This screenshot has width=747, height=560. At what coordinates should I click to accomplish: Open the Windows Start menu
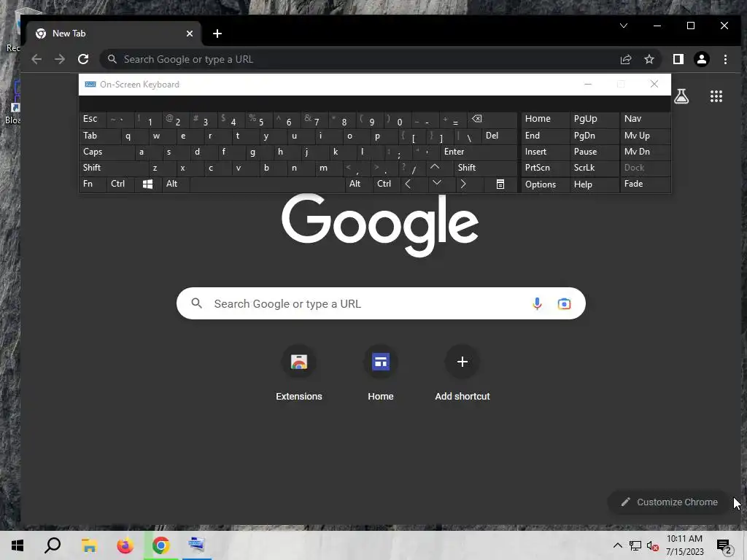click(x=18, y=545)
